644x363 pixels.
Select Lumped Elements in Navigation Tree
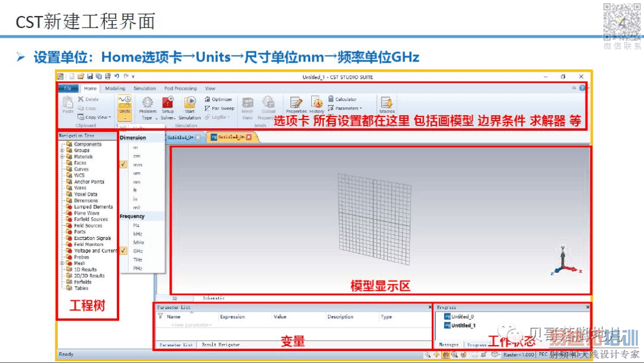tap(93, 207)
